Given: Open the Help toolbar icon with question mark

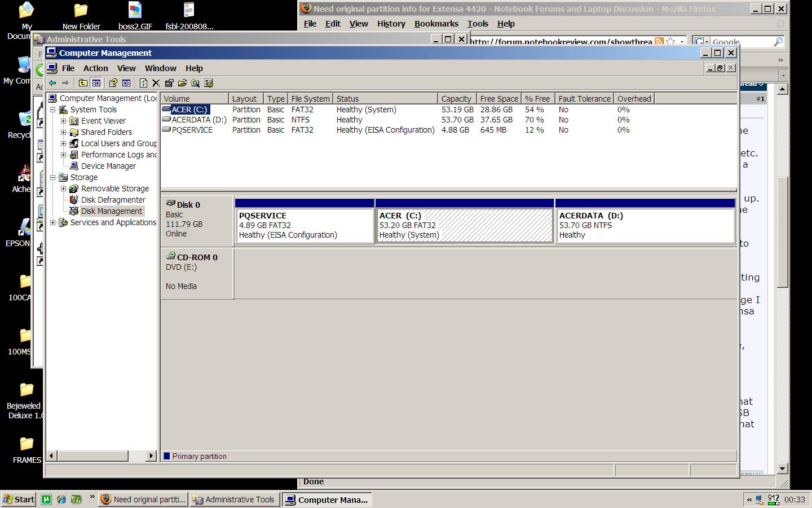Looking at the screenshot, I should pos(113,83).
